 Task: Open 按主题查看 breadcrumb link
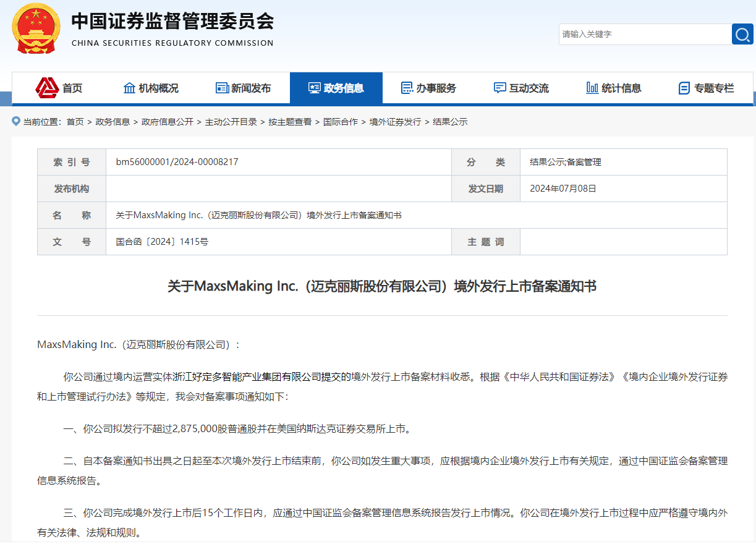(290, 122)
